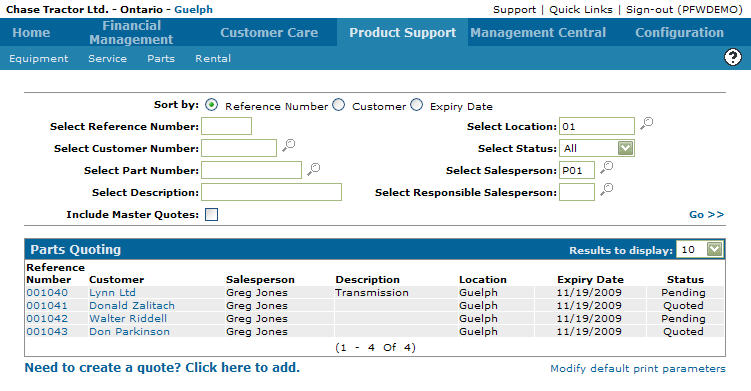Sort by Customer radio button

[339, 104]
